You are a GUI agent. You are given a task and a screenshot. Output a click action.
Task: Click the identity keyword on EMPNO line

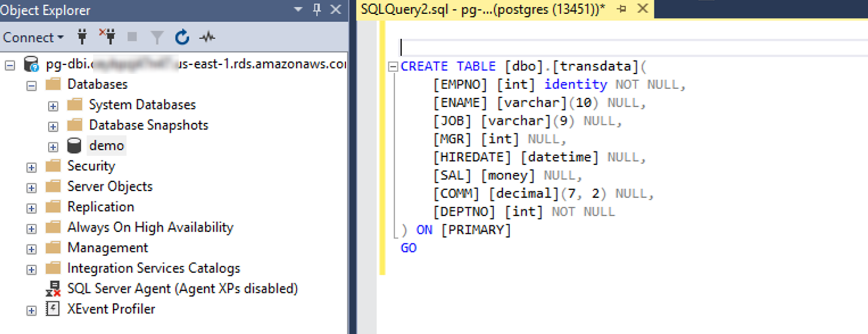[x=576, y=85]
